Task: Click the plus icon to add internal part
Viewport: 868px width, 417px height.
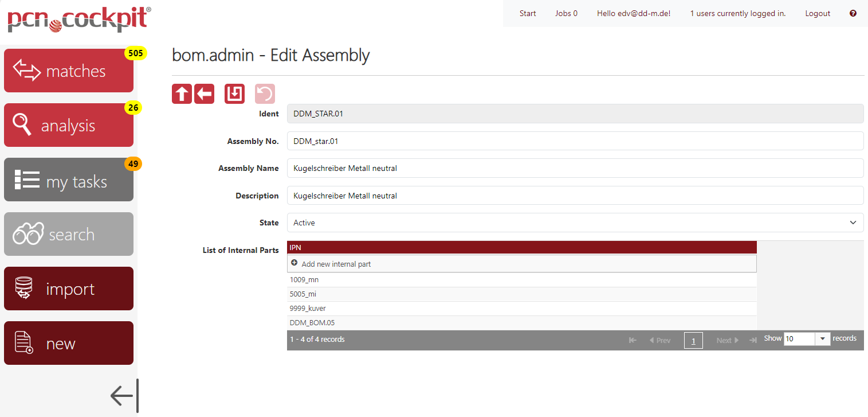Action: (294, 263)
